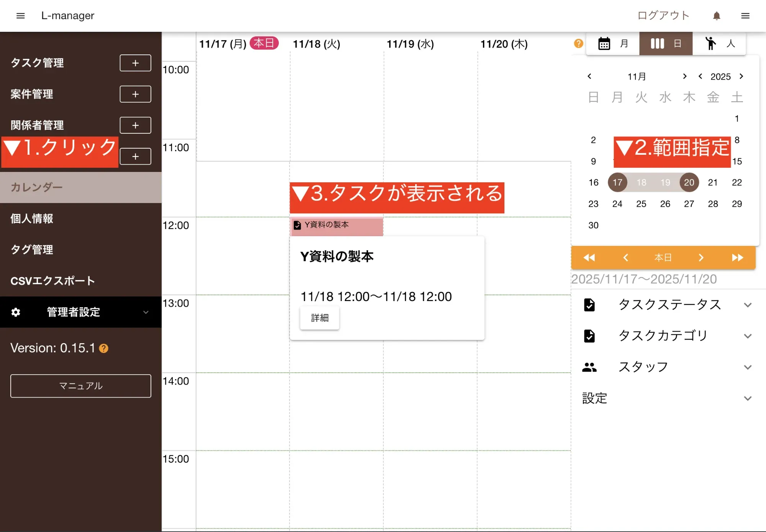Jump forward with double-arrow icon
The height and width of the screenshot is (532, 766).
tap(737, 257)
